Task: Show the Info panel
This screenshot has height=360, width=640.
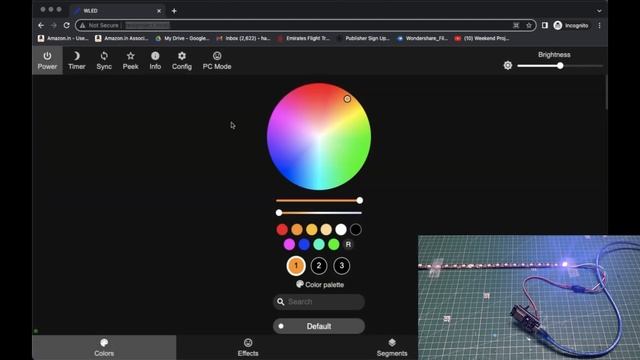Action: click(155, 60)
